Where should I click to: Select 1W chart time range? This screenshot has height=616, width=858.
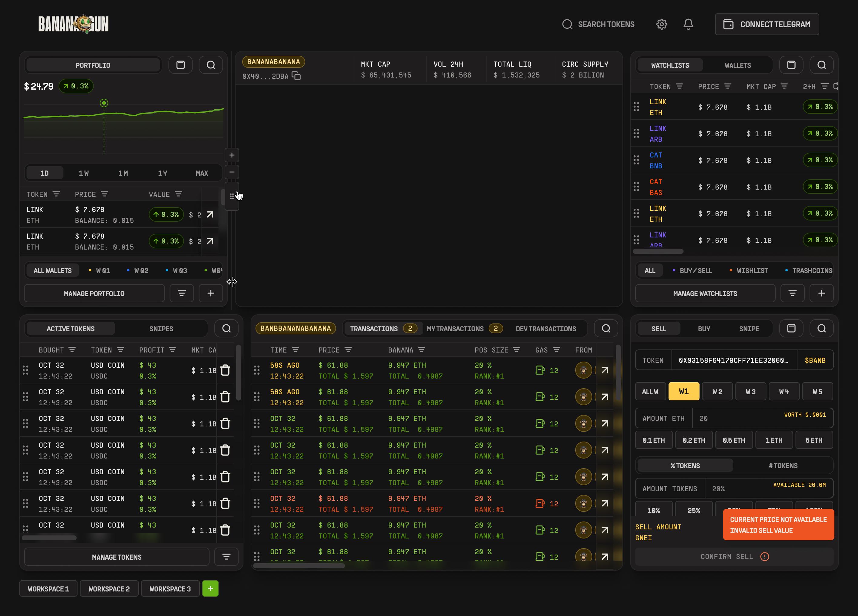[x=84, y=173]
